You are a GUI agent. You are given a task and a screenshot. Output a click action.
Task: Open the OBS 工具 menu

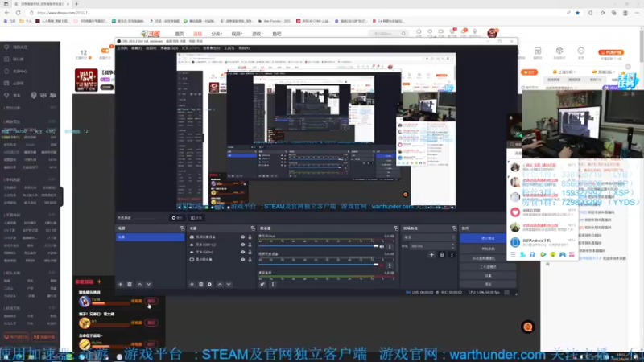coord(229,48)
